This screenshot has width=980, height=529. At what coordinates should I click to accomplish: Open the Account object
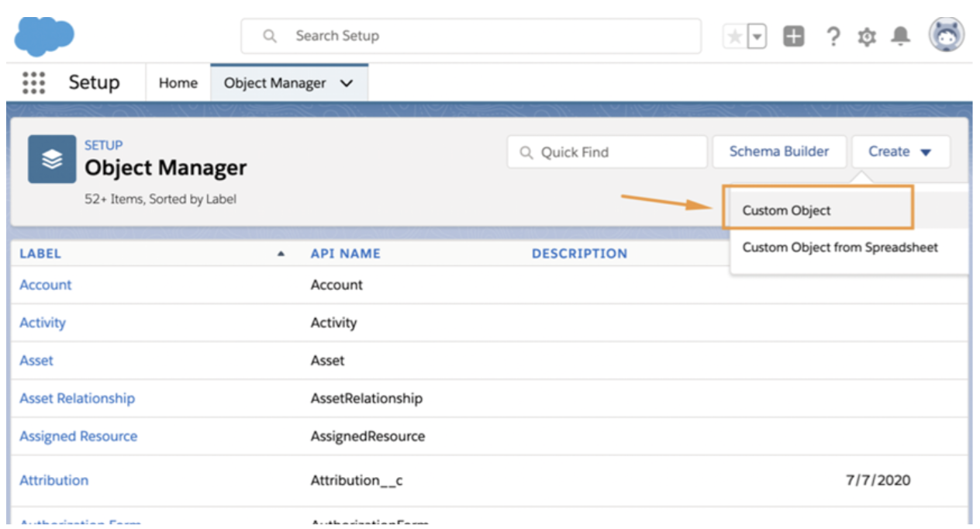pyautogui.click(x=44, y=285)
